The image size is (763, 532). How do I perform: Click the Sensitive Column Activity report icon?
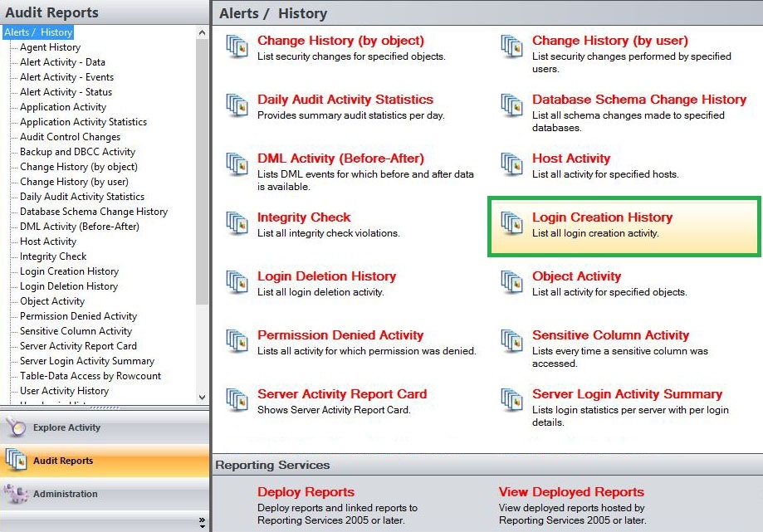(512, 341)
